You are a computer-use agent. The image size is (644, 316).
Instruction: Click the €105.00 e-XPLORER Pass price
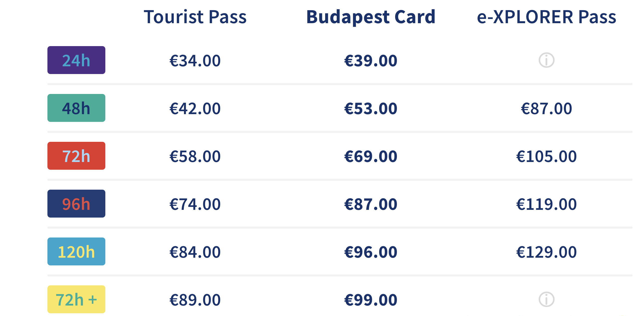(546, 157)
